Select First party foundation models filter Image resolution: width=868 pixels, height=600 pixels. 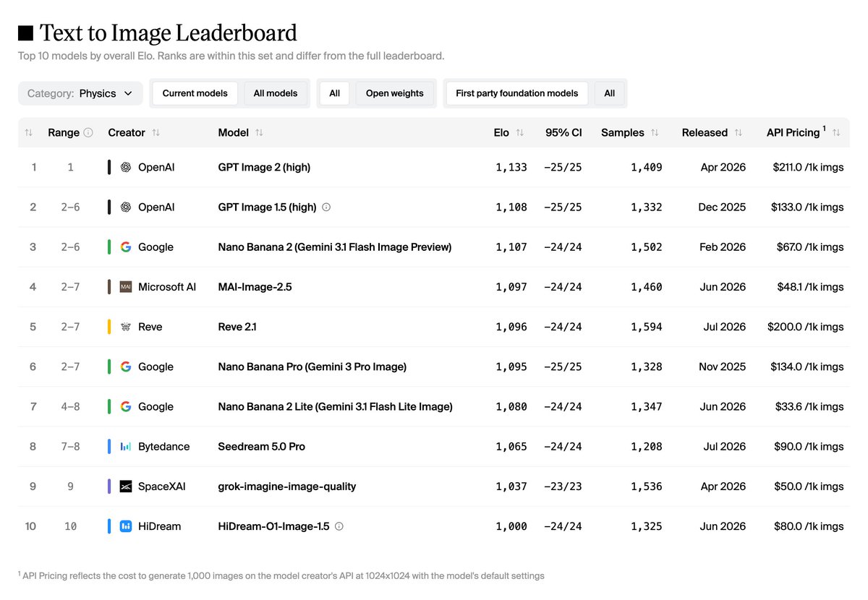pyautogui.click(x=517, y=93)
